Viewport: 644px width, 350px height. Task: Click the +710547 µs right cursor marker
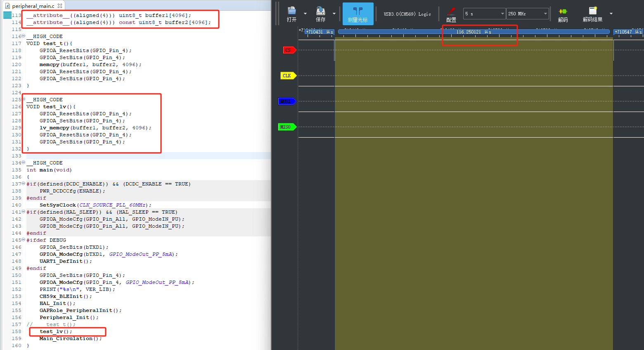(628, 32)
